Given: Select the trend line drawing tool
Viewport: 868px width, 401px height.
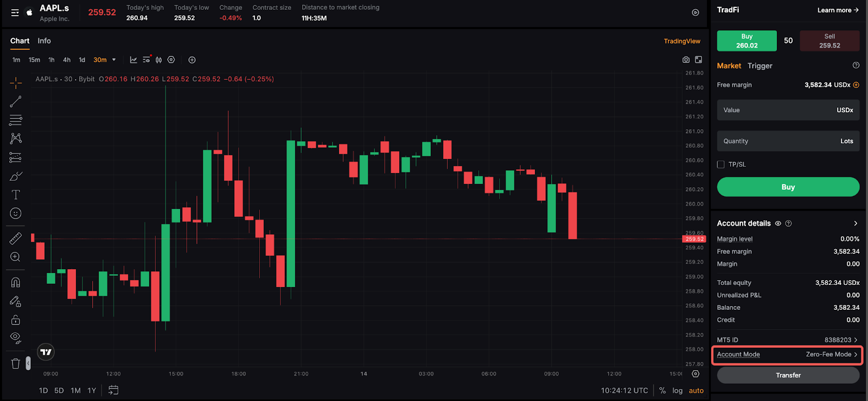Looking at the screenshot, I should (16, 101).
